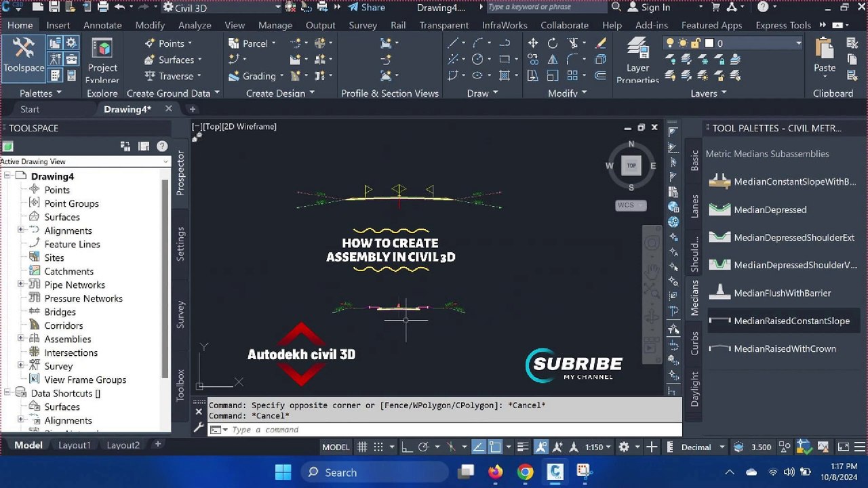Open the Share button
Viewport: 868px width, 488px height.
366,7
